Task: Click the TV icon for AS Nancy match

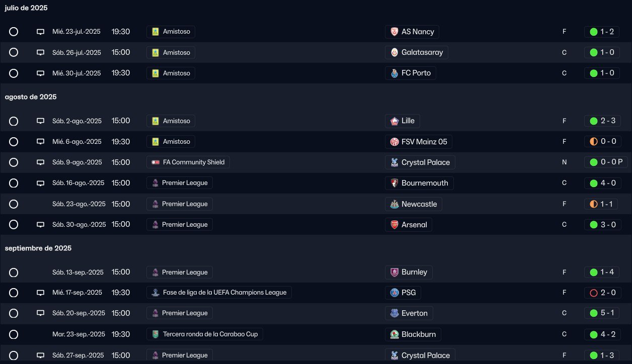Action: (41, 32)
